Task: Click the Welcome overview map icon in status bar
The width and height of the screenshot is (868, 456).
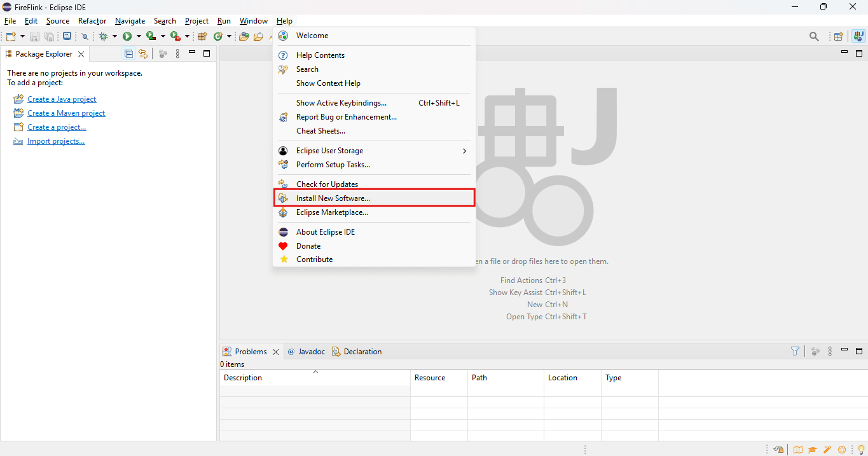Action: pos(797,450)
